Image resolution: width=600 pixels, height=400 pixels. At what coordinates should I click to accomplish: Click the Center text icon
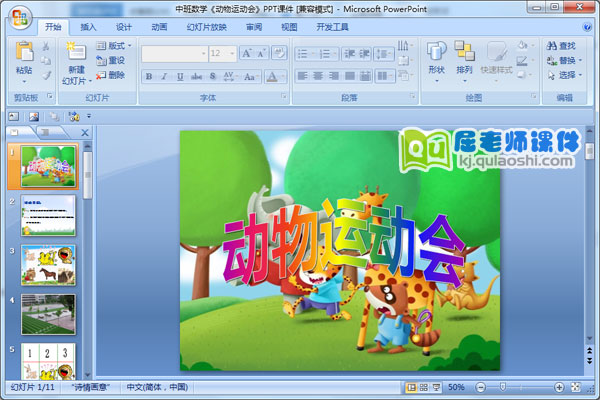click(x=318, y=76)
